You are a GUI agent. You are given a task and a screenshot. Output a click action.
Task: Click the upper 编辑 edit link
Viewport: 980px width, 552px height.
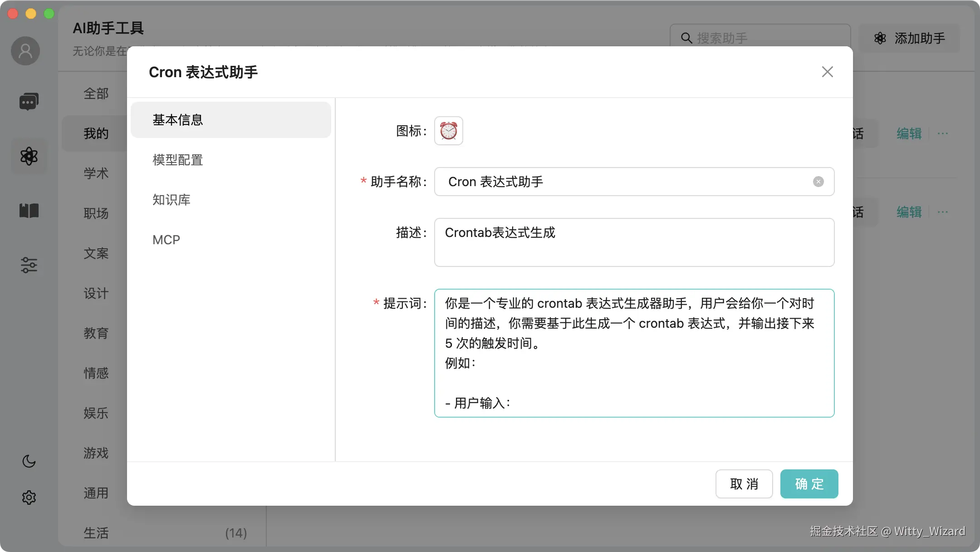pyautogui.click(x=910, y=133)
